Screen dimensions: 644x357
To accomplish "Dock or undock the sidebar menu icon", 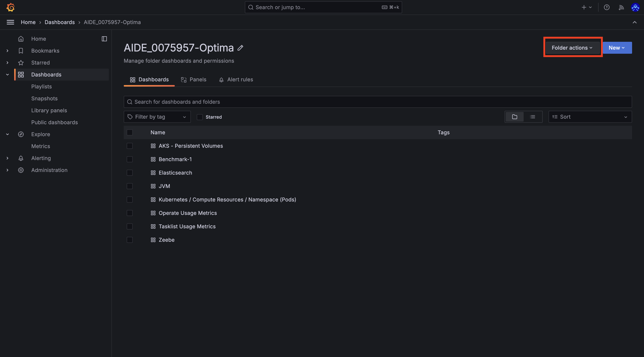I will pyautogui.click(x=104, y=39).
